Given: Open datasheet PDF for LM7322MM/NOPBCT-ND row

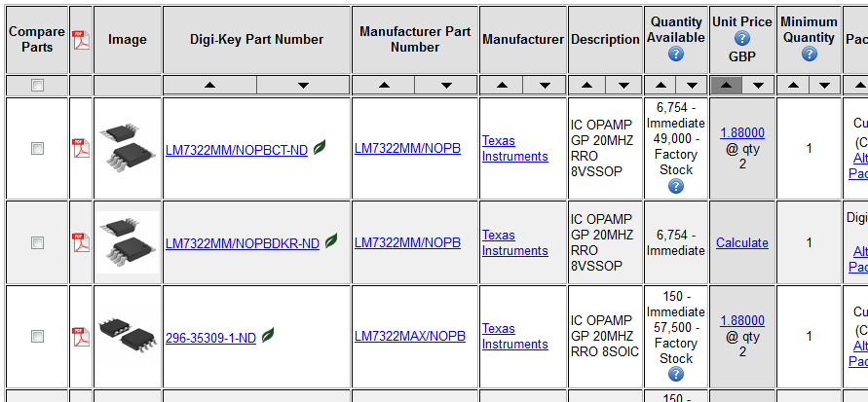Looking at the screenshot, I should pos(81,148).
